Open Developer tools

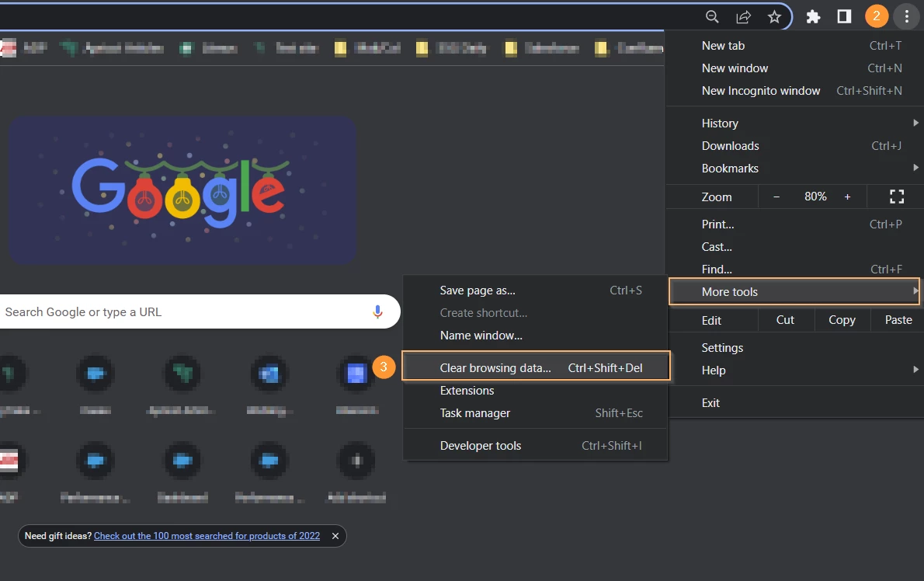[535, 446]
